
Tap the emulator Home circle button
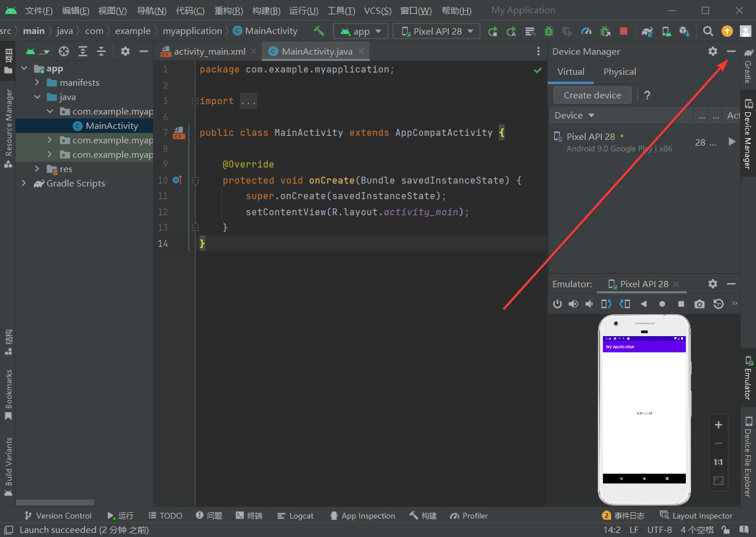[x=662, y=304]
